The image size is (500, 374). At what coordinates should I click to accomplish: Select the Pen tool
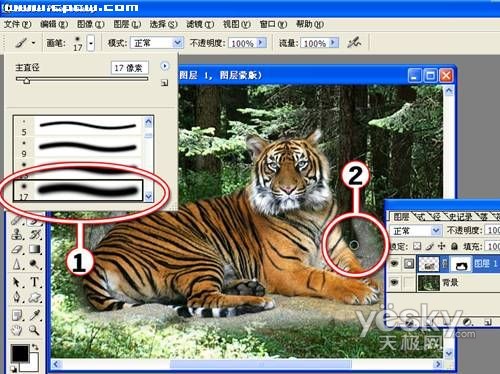tap(17, 297)
